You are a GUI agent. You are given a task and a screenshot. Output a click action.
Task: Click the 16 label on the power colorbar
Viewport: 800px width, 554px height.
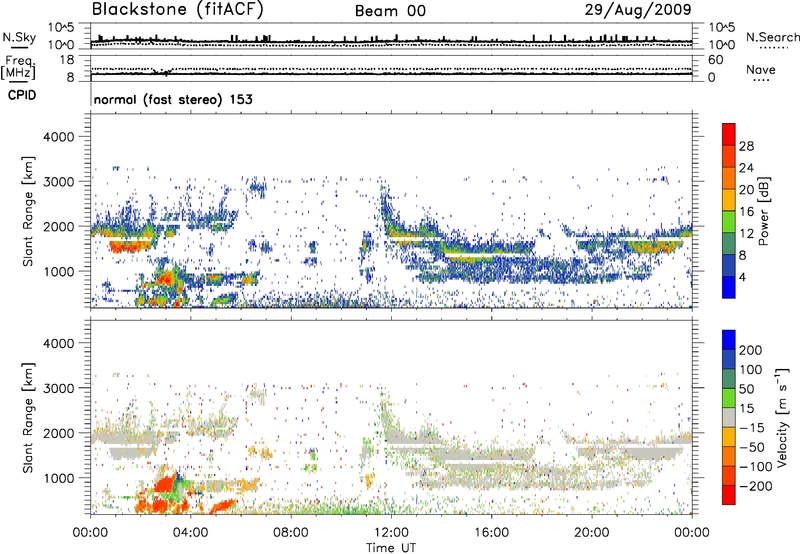coord(746,212)
